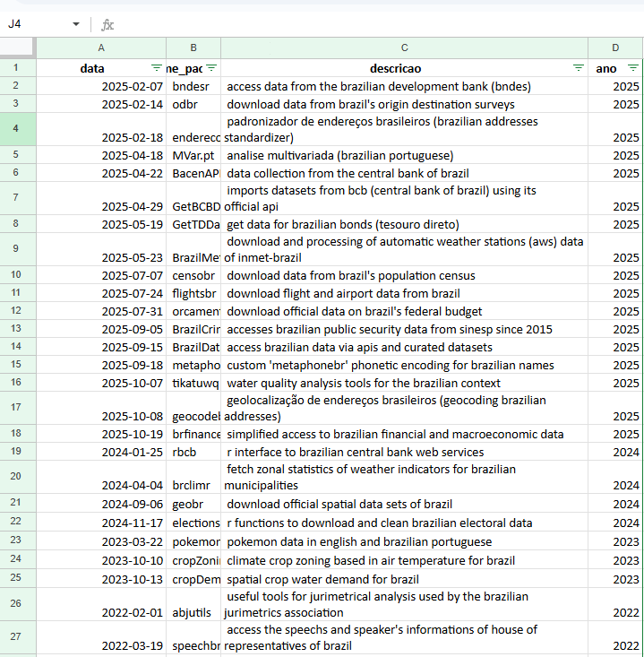The image size is (644, 657).
Task: Select the 'abjutils' package cell
Action: [x=193, y=604]
